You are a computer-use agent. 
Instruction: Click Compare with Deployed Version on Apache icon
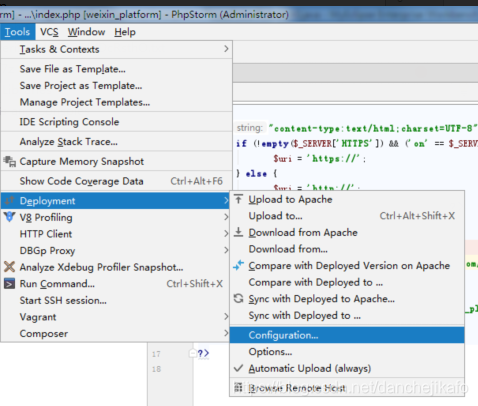[238, 265]
